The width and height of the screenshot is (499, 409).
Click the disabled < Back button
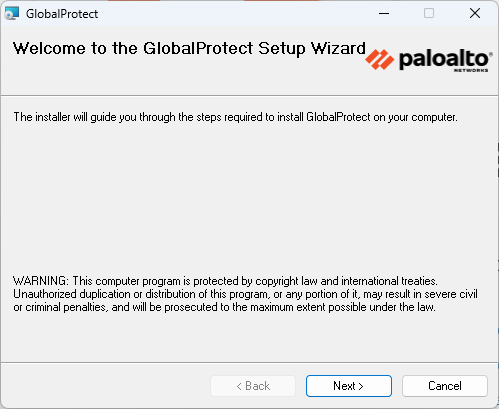(x=253, y=386)
